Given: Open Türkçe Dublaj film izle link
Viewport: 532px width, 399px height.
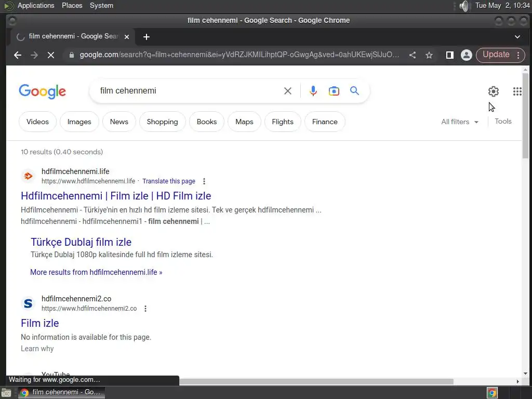Looking at the screenshot, I should (x=81, y=242).
